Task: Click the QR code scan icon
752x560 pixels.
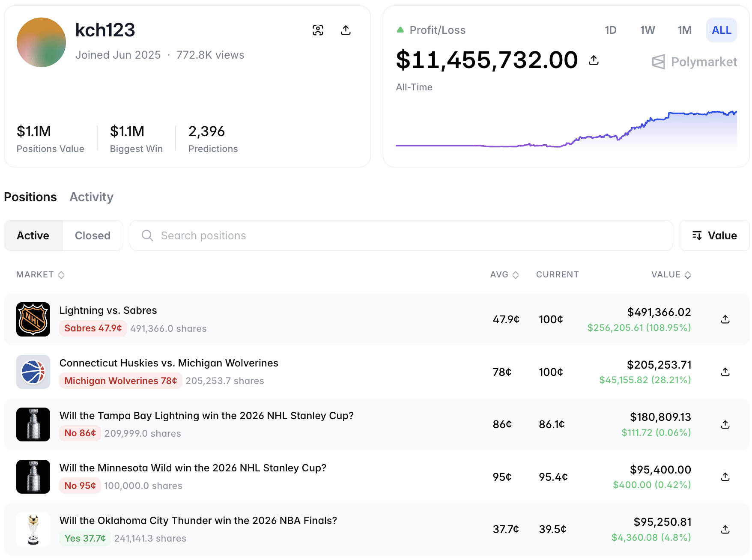Action: (x=317, y=30)
